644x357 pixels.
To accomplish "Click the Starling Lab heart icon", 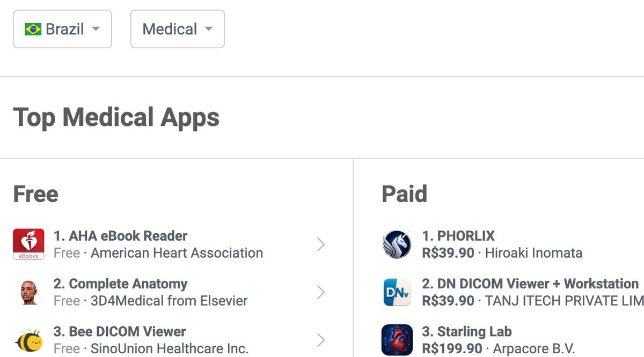I will [397, 340].
